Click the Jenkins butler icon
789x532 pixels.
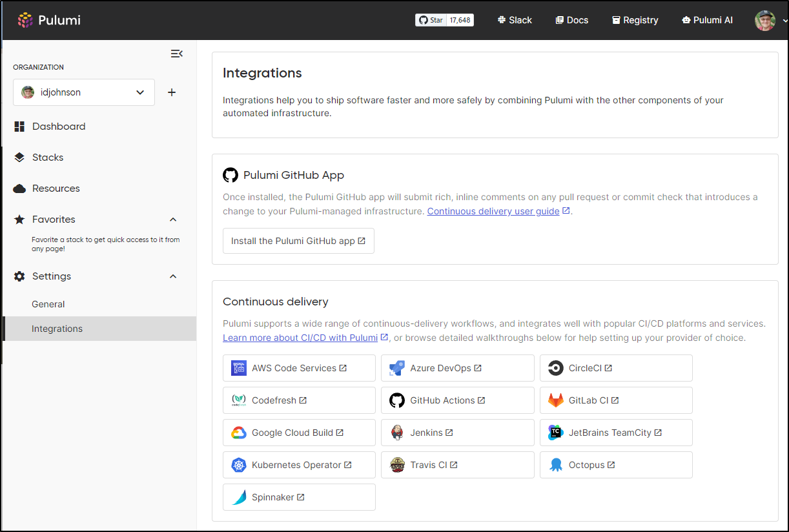pos(397,433)
